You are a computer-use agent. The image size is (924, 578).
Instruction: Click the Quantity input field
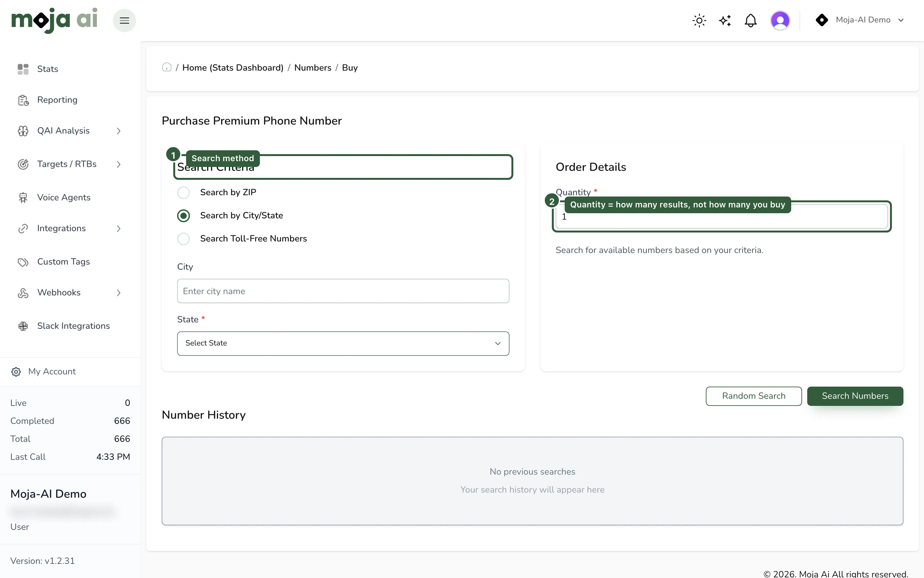722,217
